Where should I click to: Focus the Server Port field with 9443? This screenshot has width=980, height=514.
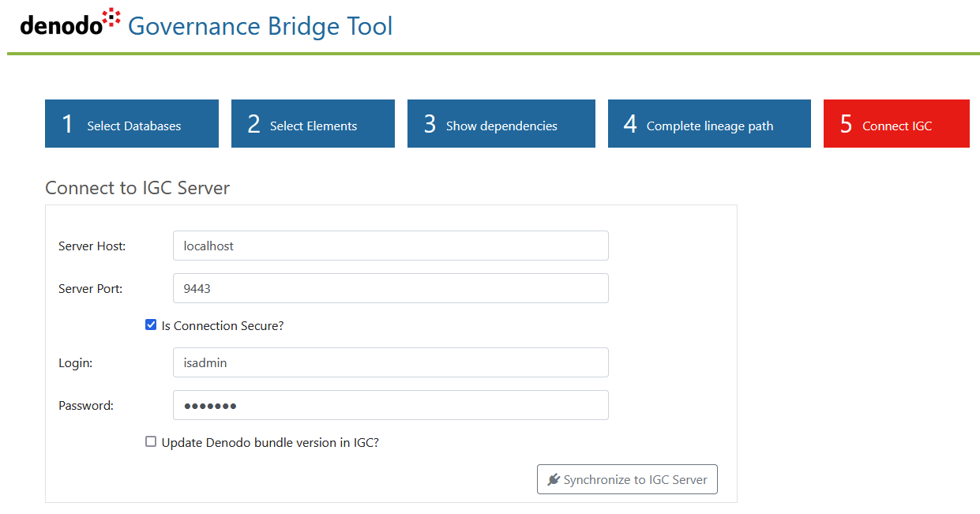pyautogui.click(x=391, y=288)
